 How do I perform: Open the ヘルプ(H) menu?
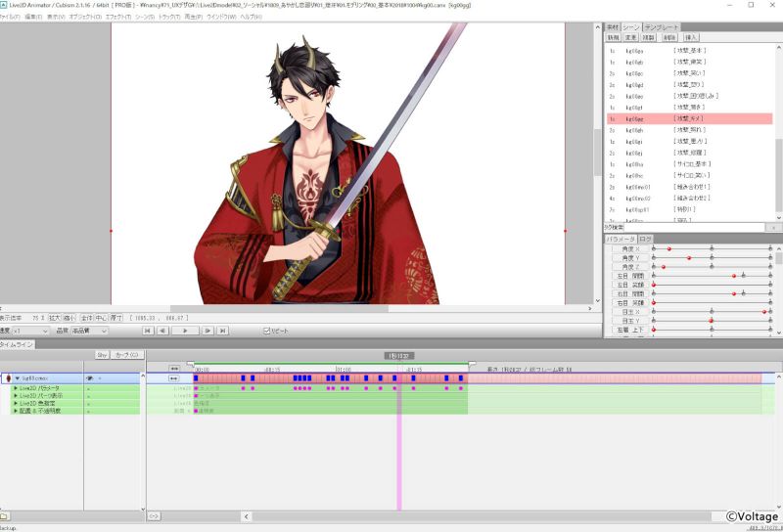click(x=251, y=17)
